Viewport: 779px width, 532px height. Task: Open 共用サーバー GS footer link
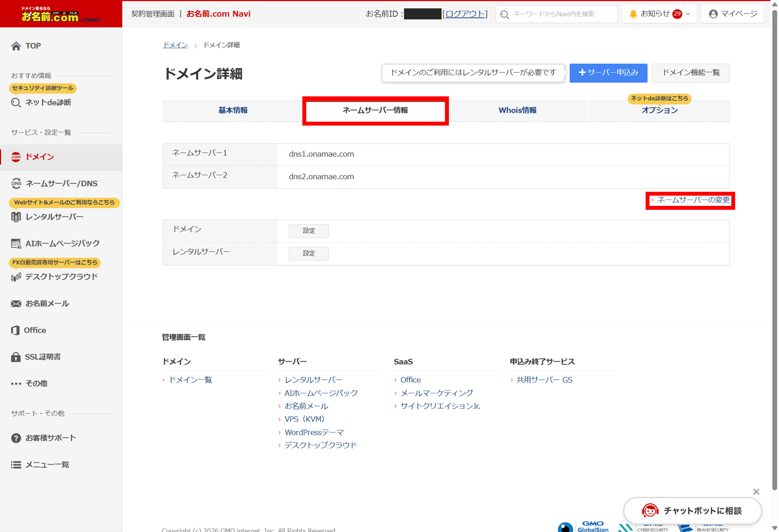(x=544, y=380)
